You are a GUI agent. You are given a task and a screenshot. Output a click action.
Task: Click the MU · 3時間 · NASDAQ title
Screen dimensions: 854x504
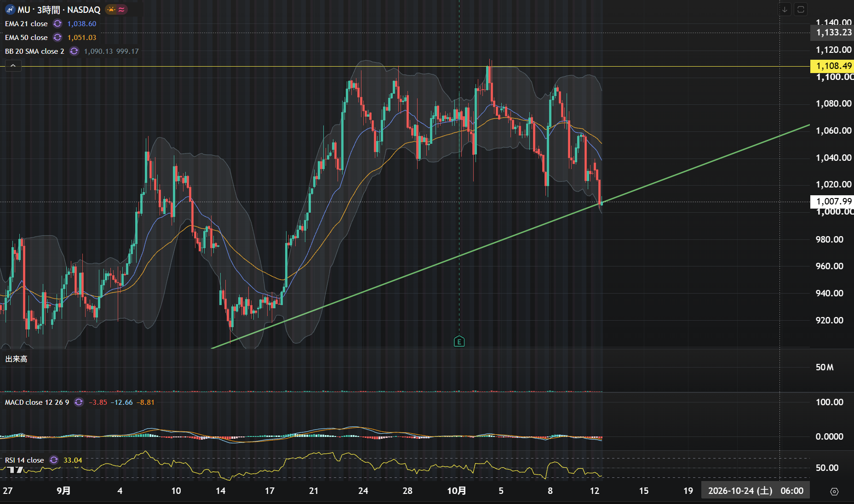tap(59, 10)
